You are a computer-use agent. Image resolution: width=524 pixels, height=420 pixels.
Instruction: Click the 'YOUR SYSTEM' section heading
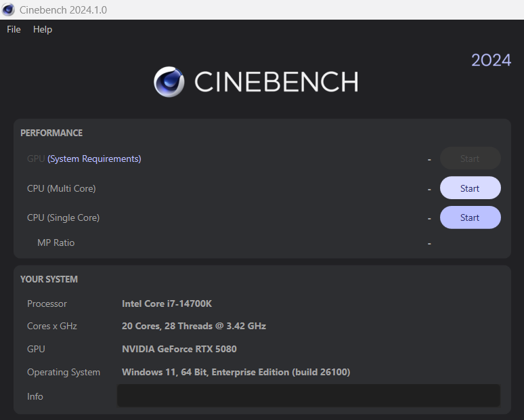(x=49, y=279)
